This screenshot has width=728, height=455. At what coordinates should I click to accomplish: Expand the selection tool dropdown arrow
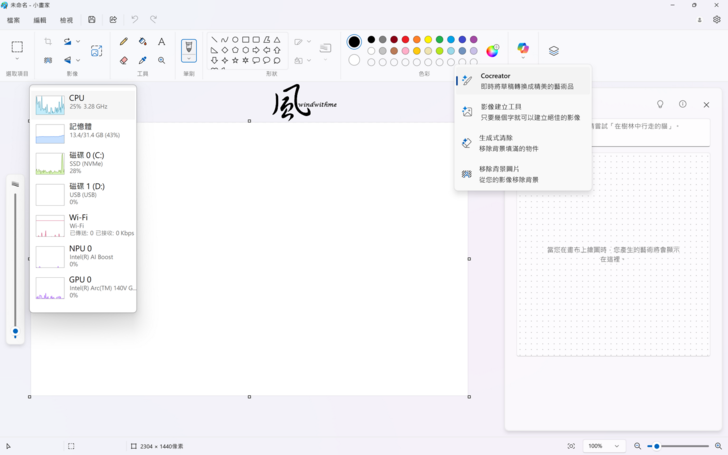point(17,60)
